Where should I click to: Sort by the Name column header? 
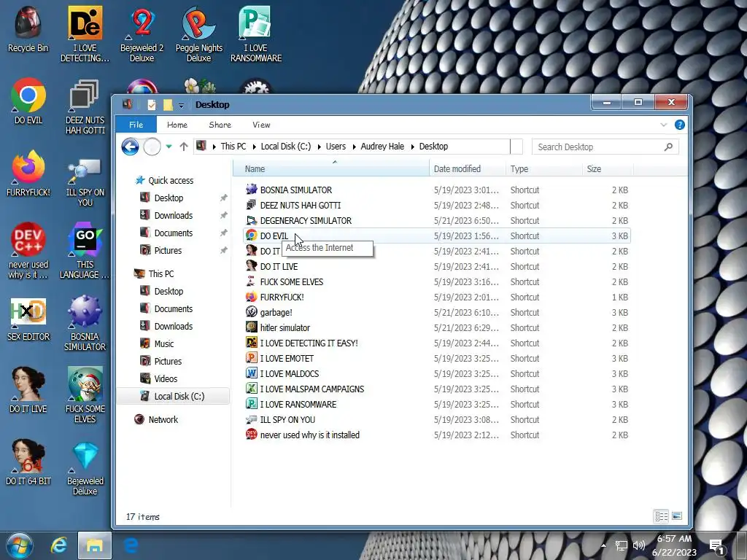click(x=330, y=169)
